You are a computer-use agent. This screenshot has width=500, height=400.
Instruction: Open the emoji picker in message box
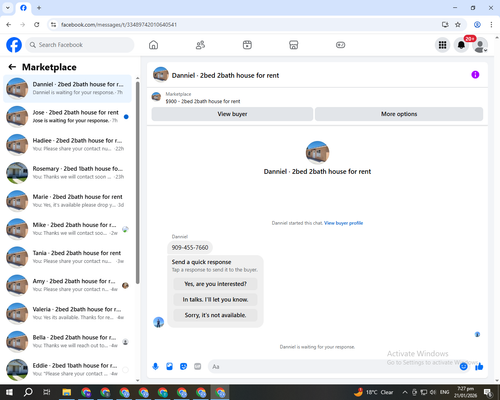click(x=463, y=367)
